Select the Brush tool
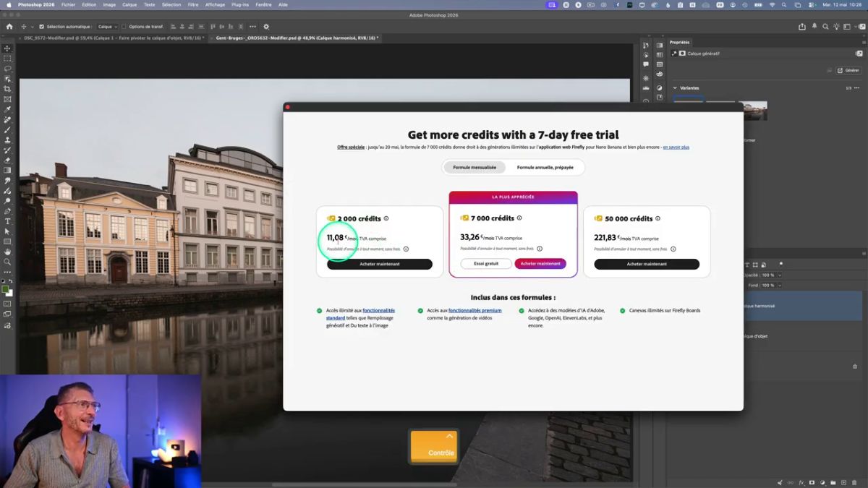868x488 pixels. coord(7,130)
